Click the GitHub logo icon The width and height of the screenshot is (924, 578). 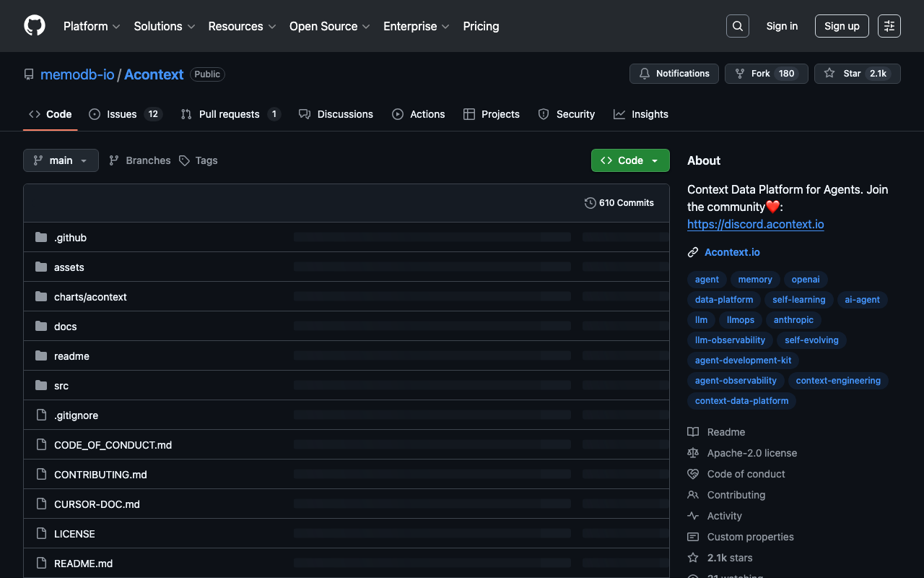pyautogui.click(x=35, y=26)
